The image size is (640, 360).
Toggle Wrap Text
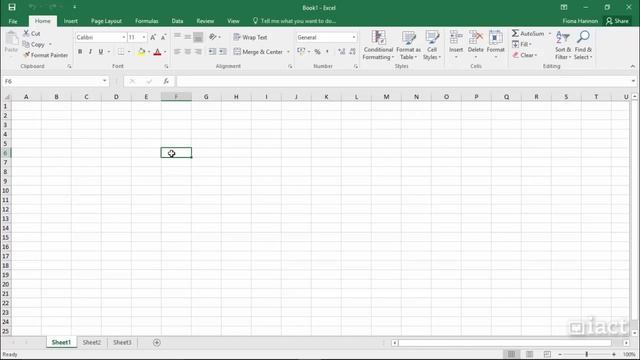(x=250, y=37)
